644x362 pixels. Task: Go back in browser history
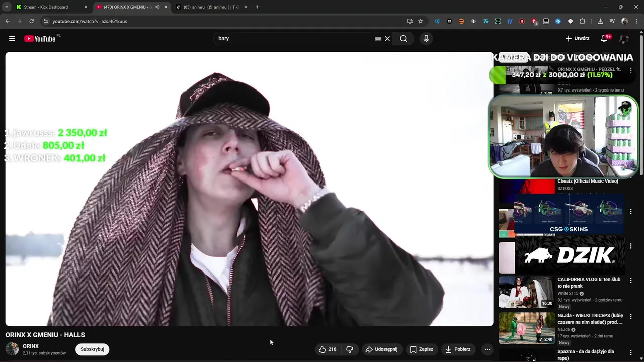(x=7, y=21)
